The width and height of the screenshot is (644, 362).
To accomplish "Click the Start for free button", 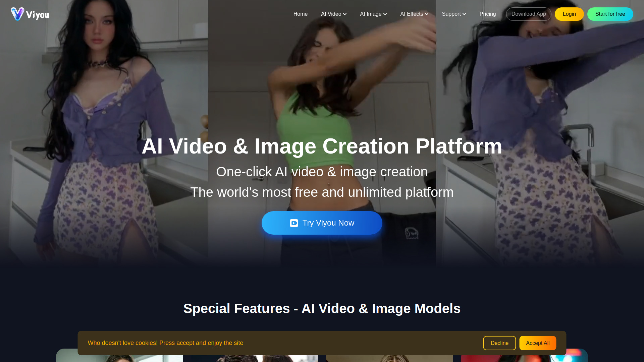I will 610,14.
